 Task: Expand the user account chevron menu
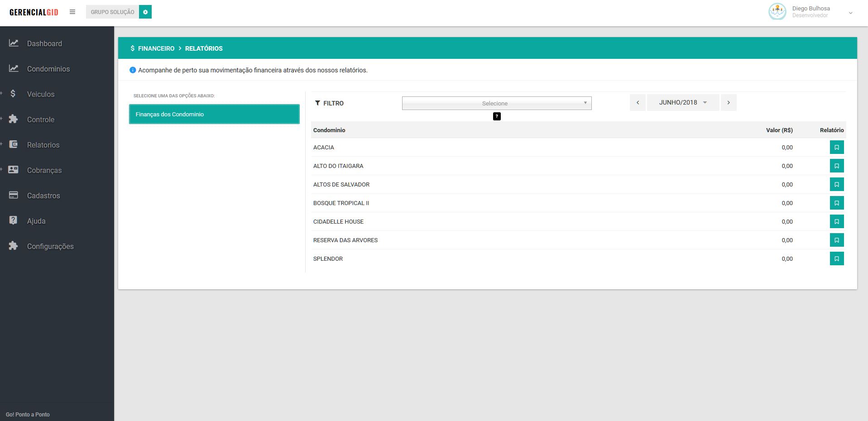850,13
